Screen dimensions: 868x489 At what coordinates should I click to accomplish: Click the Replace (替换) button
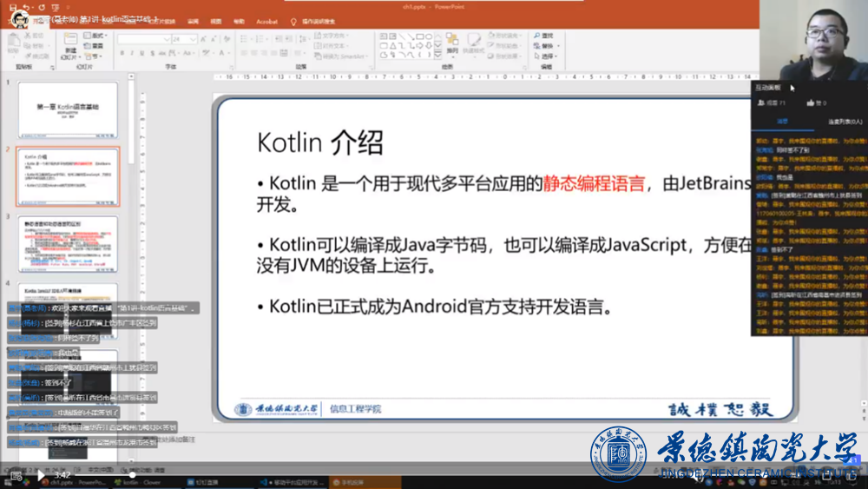(546, 46)
